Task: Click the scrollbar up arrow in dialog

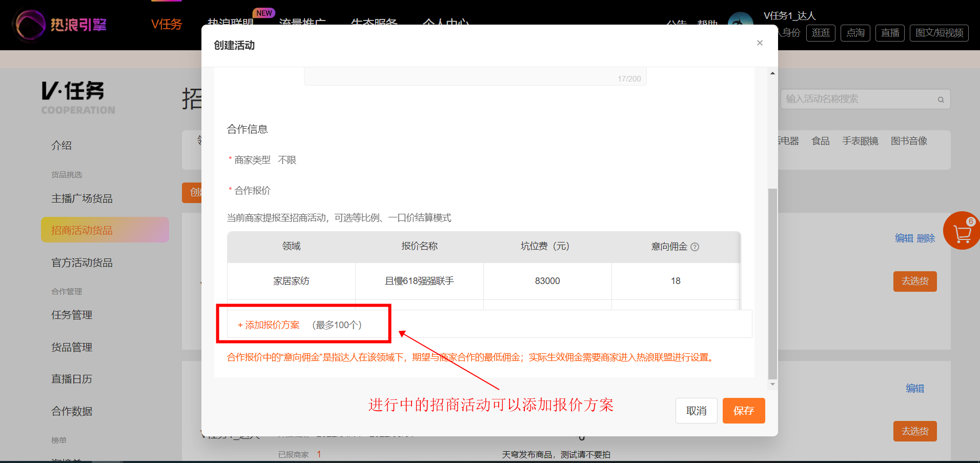Action: (772, 73)
